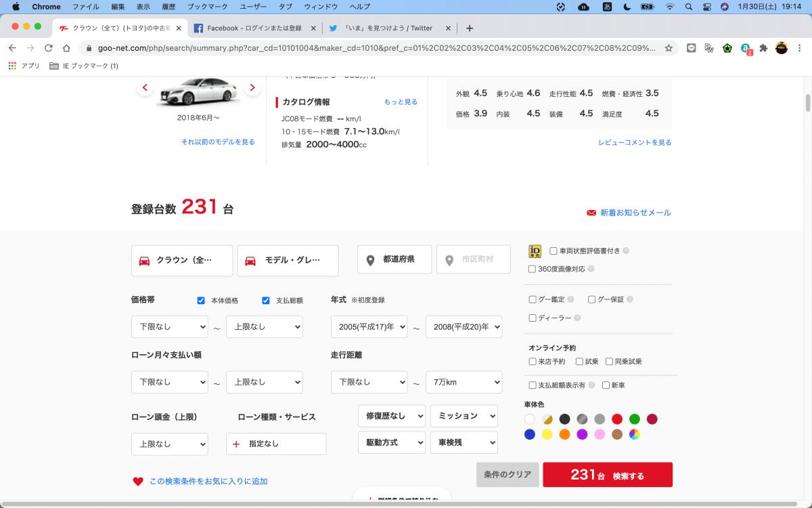The width and height of the screenshot is (812, 508).
Task: Open the ブックマーク menu
Action: (208, 7)
